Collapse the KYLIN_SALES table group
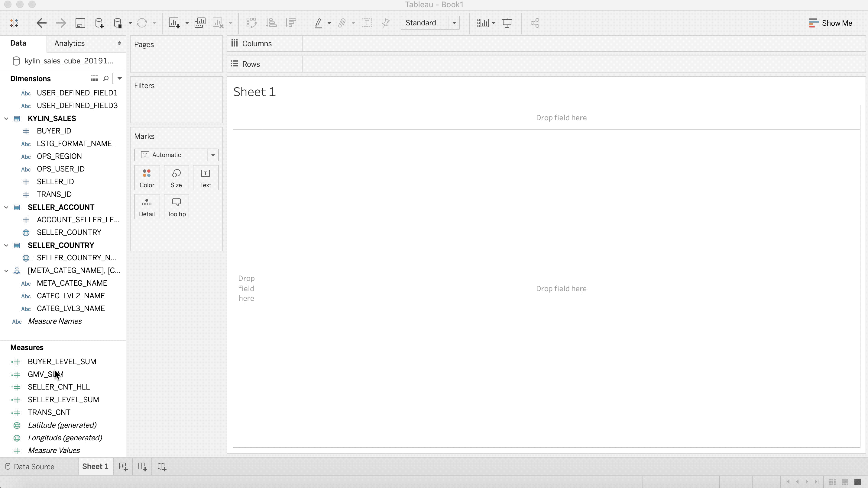868x488 pixels. tap(6, 119)
